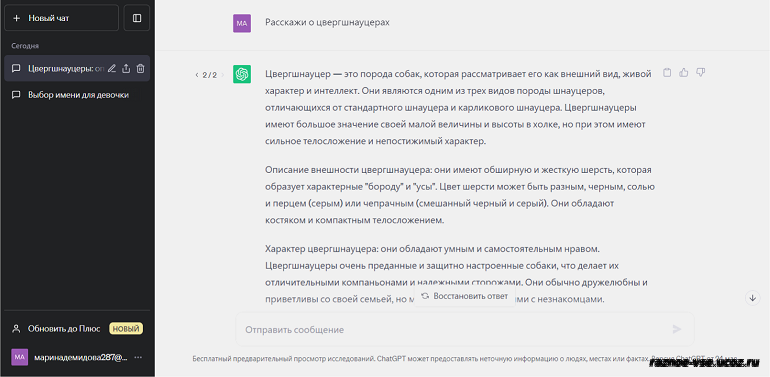Share the Цвергшнауцеры chat via share icon
The image size is (770, 377).
pyautogui.click(x=126, y=69)
